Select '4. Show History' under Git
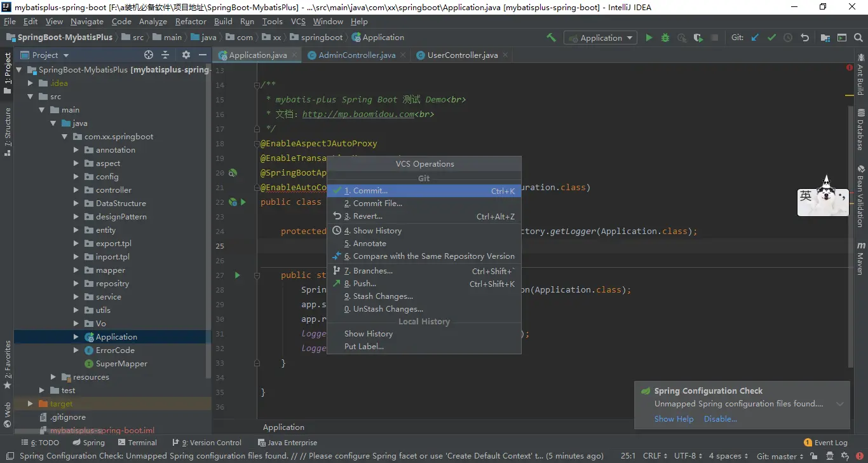Image resolution: width=868 pixels, height=463 pixels. click(x=424, y=231)
